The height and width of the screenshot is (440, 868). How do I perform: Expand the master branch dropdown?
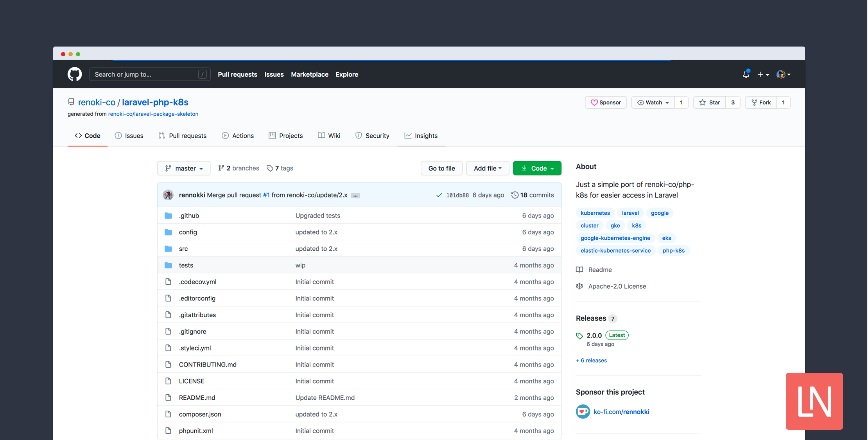tap(183, 168)
